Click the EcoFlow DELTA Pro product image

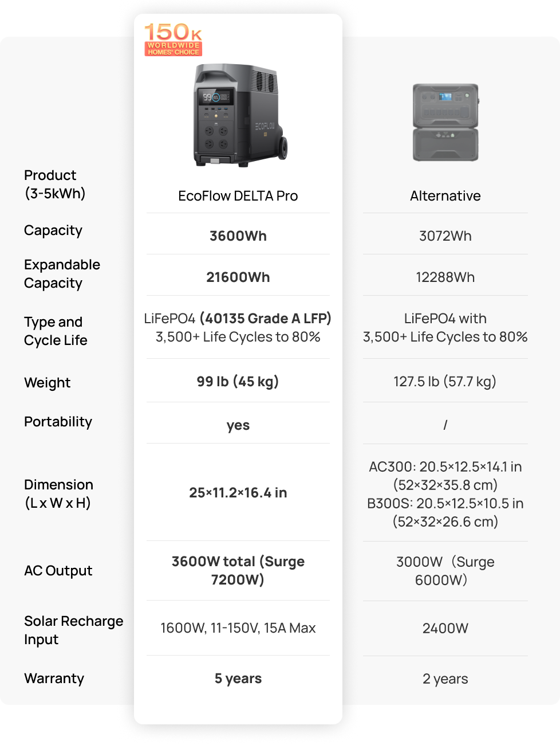point(240,115)
